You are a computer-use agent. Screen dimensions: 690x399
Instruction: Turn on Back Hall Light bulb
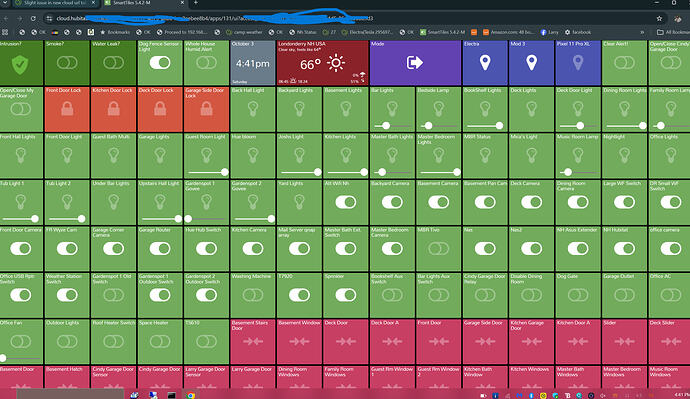253,109
